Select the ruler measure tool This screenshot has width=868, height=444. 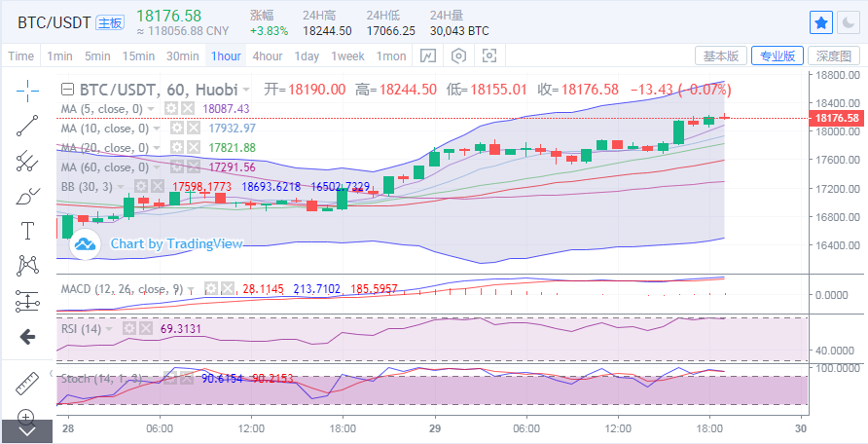[x=27, y=383]
